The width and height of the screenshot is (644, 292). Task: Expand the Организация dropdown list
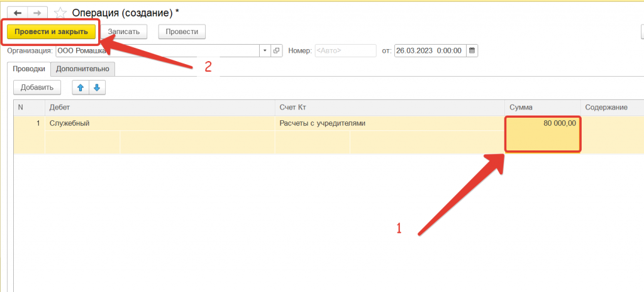[265, 50]
